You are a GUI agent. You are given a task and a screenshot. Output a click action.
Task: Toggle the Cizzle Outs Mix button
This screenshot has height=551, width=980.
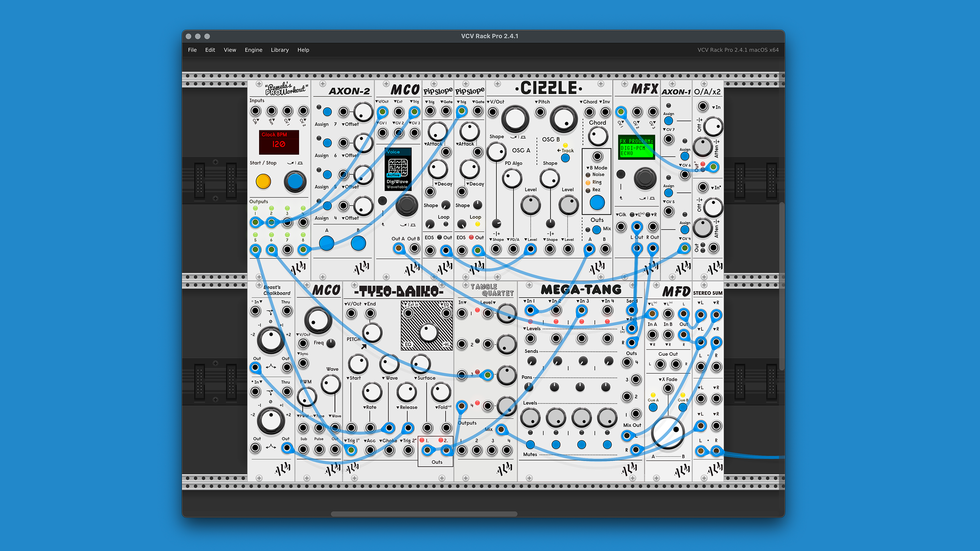(x=596, y=229)
